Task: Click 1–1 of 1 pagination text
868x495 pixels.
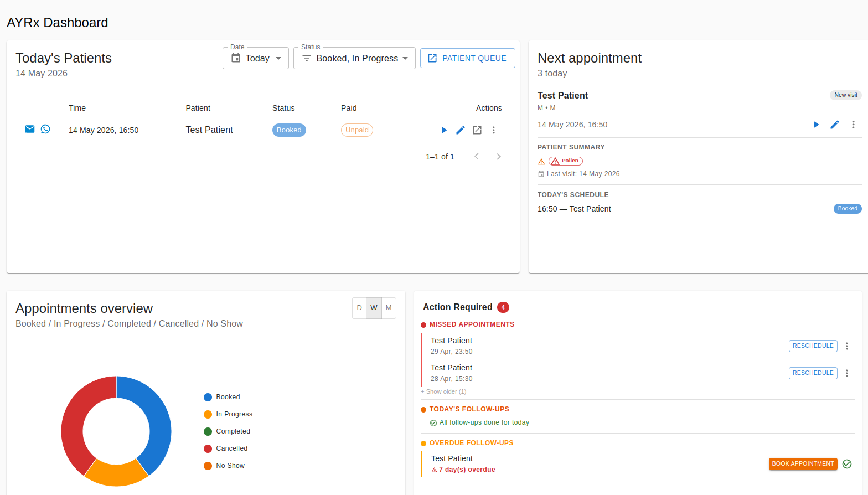Action: point(440,157)
